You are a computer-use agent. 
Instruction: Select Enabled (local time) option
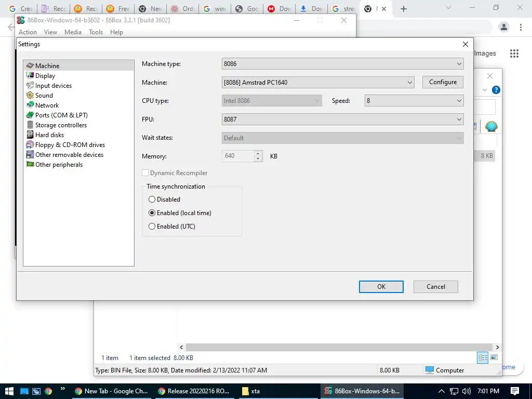tap(152, 212)
